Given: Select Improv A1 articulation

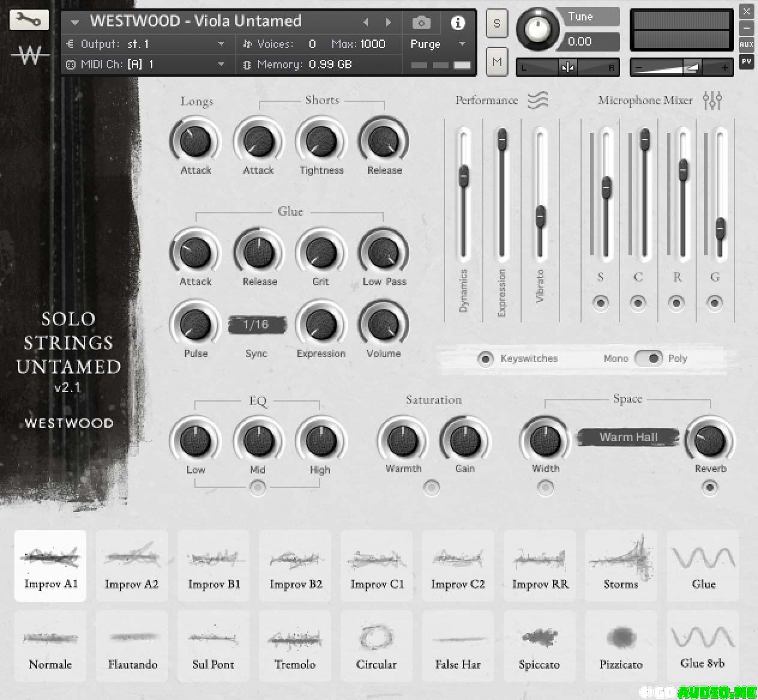Looking at the screenshot, I should [x=50, y=565].
